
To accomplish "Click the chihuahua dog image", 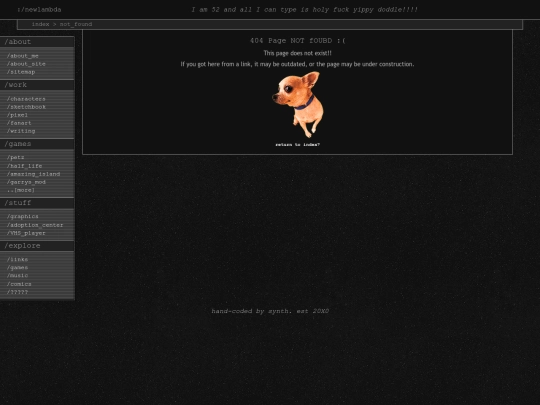I will [298, 104].
